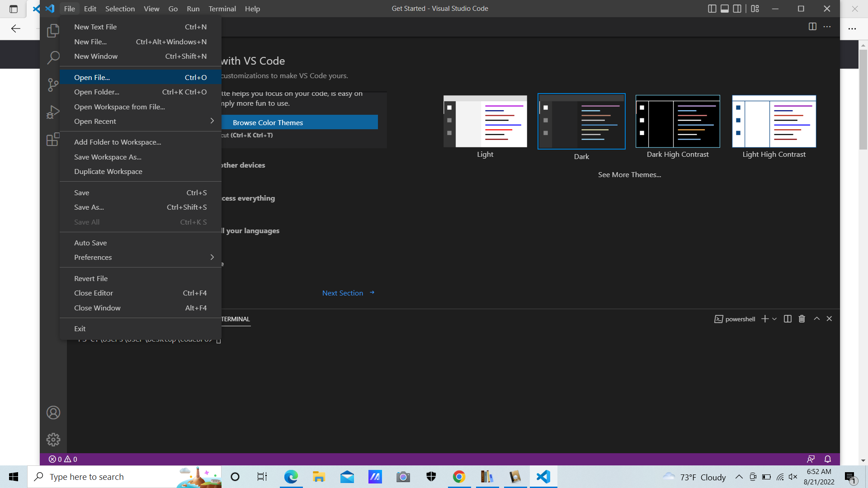The image size is (868, 488).
Task: Open the Accounts menu icon
Action: point(53,413)
